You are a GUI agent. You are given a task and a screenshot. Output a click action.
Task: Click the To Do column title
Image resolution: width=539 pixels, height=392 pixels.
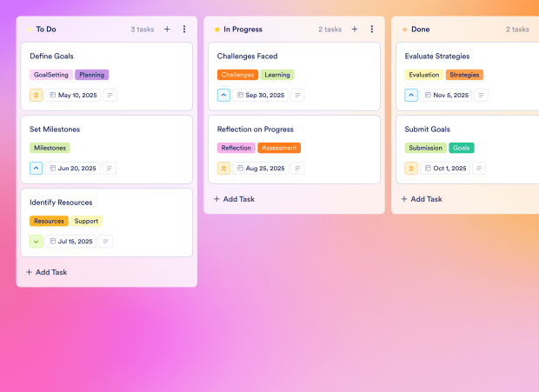(x=46, y=30)
